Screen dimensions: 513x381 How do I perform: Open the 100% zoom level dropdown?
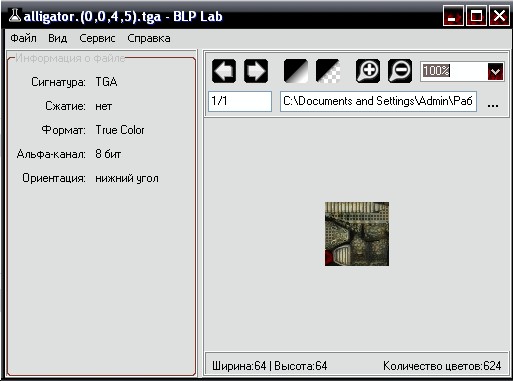point(495,71)
